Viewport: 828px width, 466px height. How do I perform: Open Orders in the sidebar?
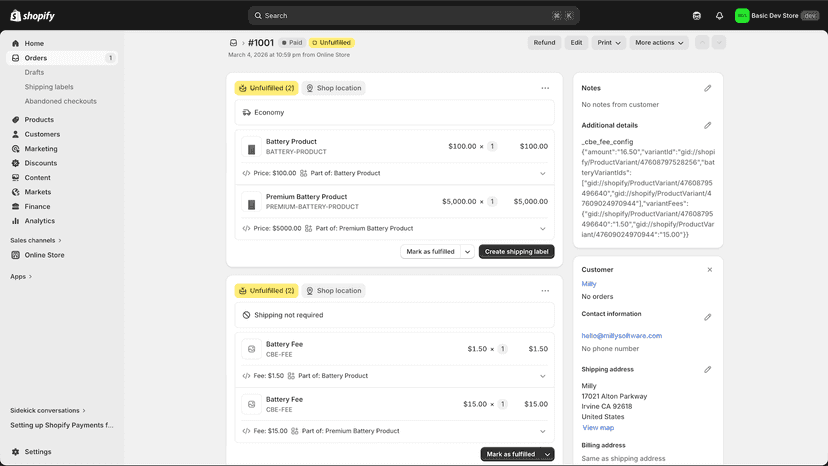coord(35,58)
